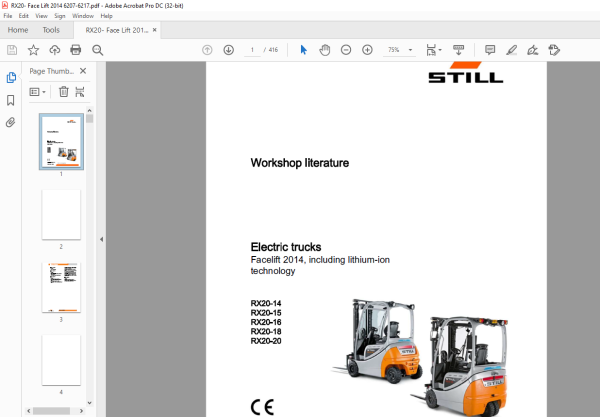The image size is (600, 417).
Task: Click the 'RX20-16' model text
Action: pyautogui.click(x=266, y=322)
